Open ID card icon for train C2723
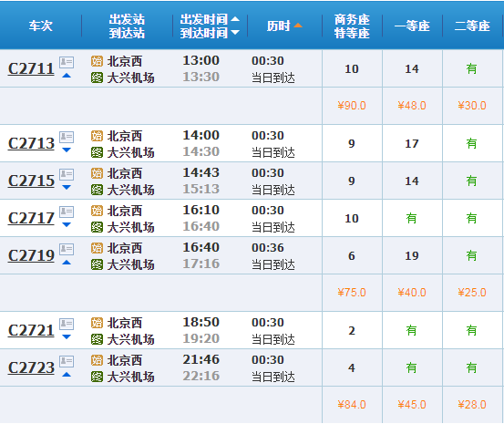This screenshot has height=424, width=504. (x=67, y=361)
